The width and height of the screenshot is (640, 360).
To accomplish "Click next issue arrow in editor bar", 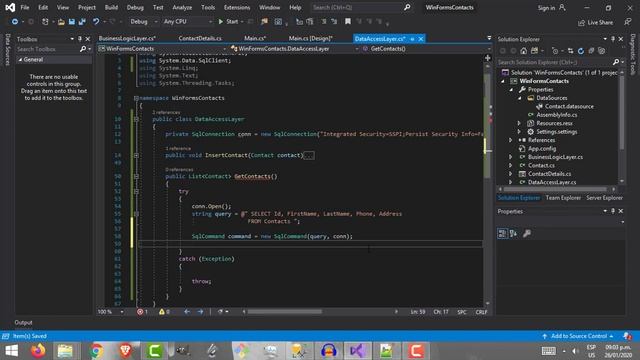I will pos(200,312).
